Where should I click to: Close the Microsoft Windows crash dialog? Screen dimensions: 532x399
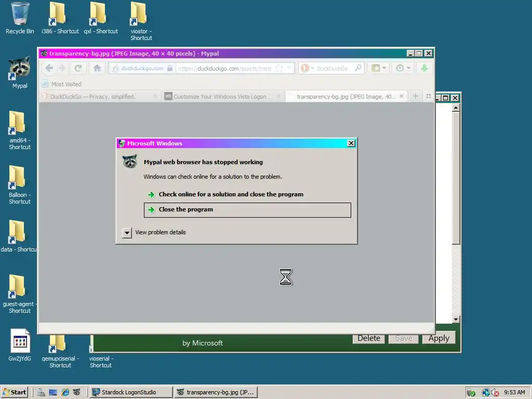click(351, 143)
